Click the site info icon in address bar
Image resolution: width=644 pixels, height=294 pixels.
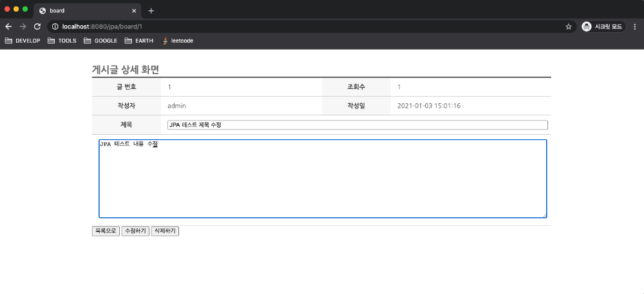(x=55, y=26)
